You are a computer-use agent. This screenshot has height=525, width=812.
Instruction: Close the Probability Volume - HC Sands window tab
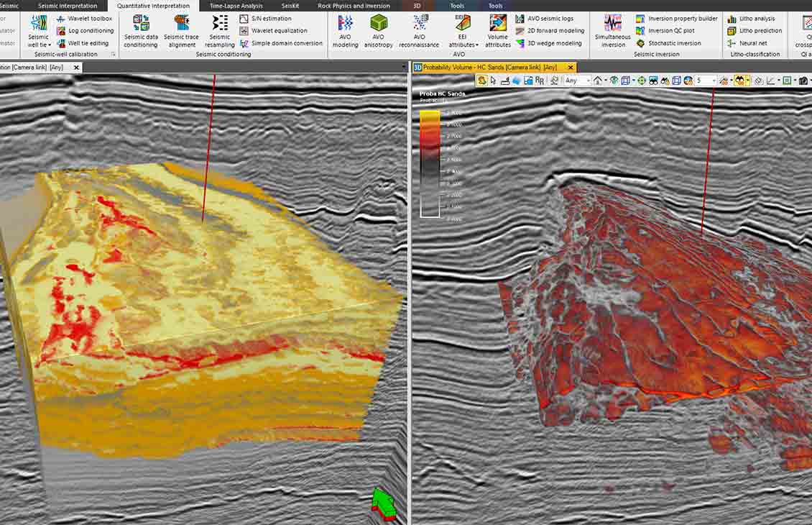[571, 67]
